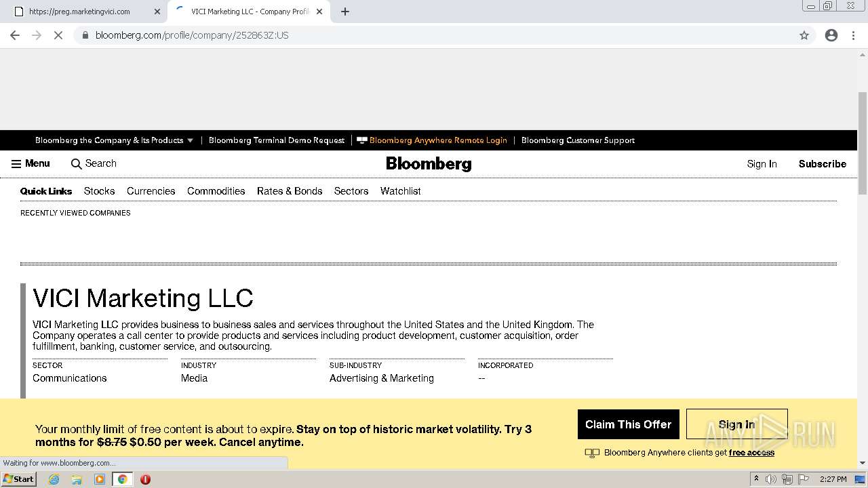Open the Commodities quick link
Image resolution: width=868 pixels, height=488 pixels.
tap(216, 191)
